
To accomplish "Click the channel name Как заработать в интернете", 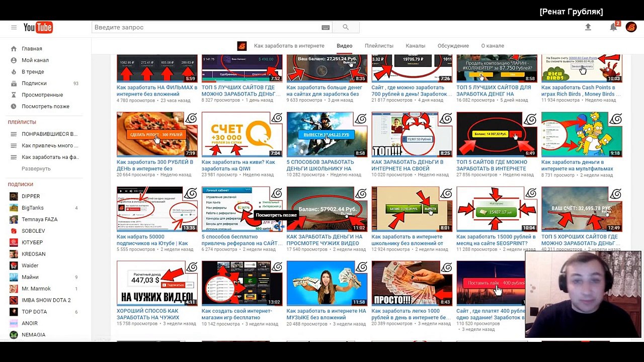I will click(289, 46).
